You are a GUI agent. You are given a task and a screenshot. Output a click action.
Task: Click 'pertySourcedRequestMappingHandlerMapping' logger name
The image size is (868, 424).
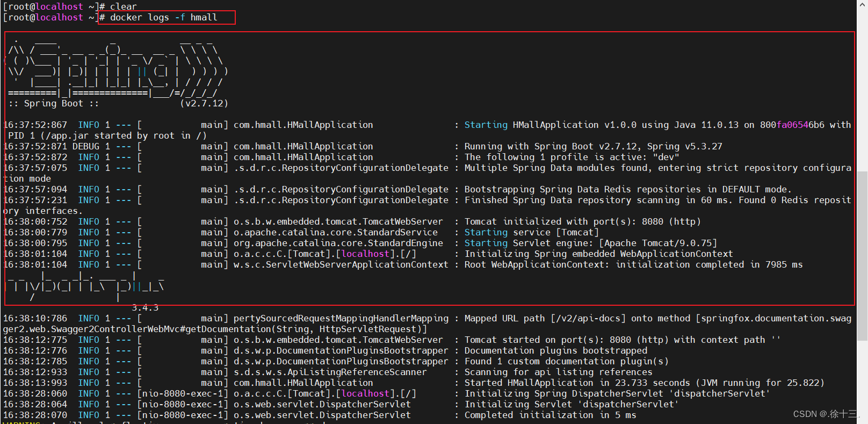[x=341, y=318]
